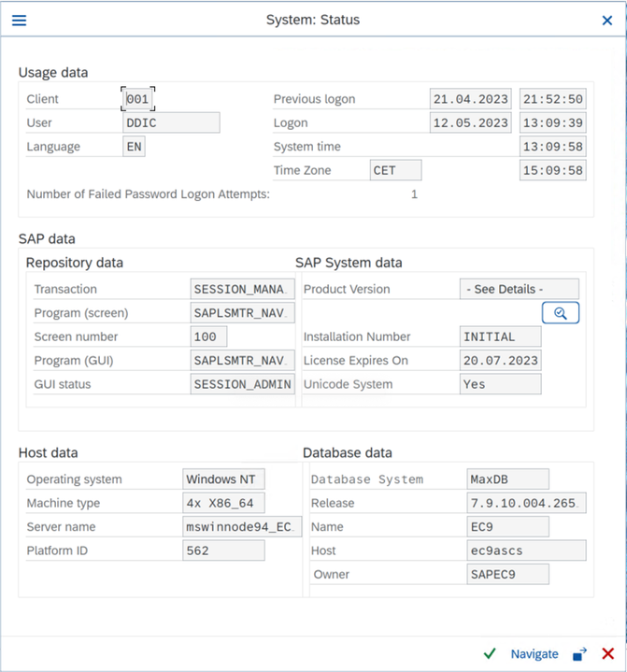Select the time zone time 15:09:58

coord(552,171)
